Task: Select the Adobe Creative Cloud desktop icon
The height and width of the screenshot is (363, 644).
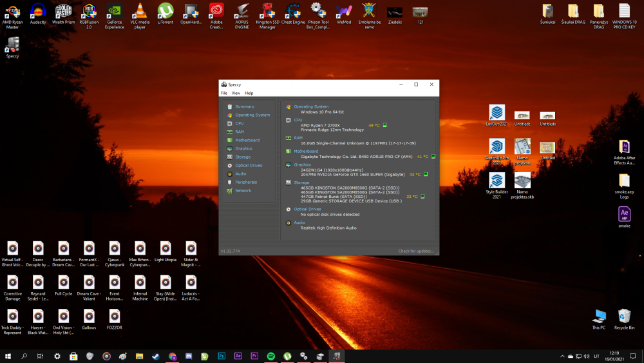Action: pos(216,17)
